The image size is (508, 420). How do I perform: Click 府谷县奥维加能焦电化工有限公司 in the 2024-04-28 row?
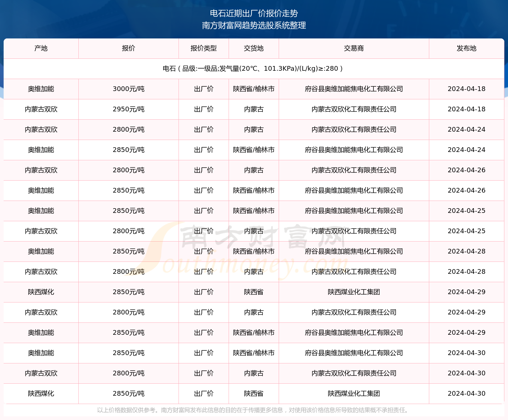(354, 251)
